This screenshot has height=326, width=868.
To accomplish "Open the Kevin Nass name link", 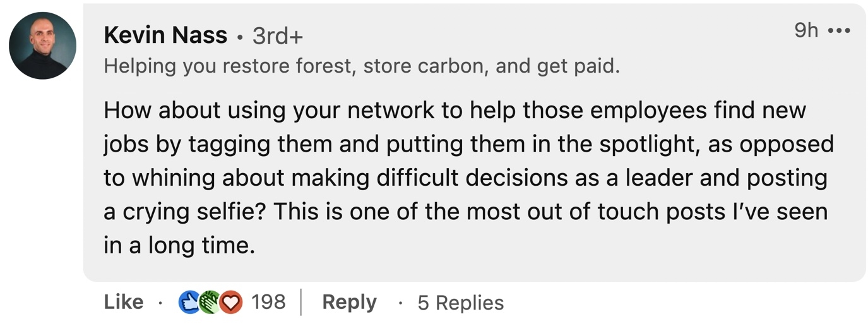I will click(x=165, y=35).
